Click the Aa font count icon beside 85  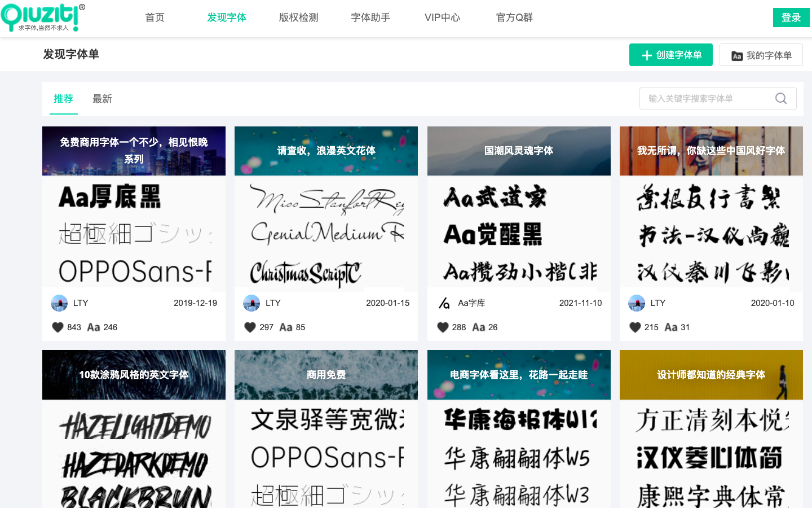click(x=286, y=327)
